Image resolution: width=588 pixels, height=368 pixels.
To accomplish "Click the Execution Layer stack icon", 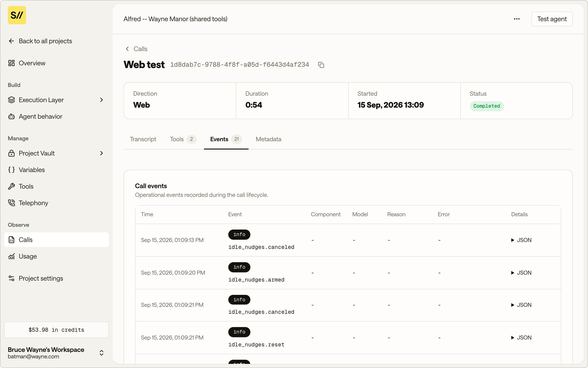I will point(11,100).
